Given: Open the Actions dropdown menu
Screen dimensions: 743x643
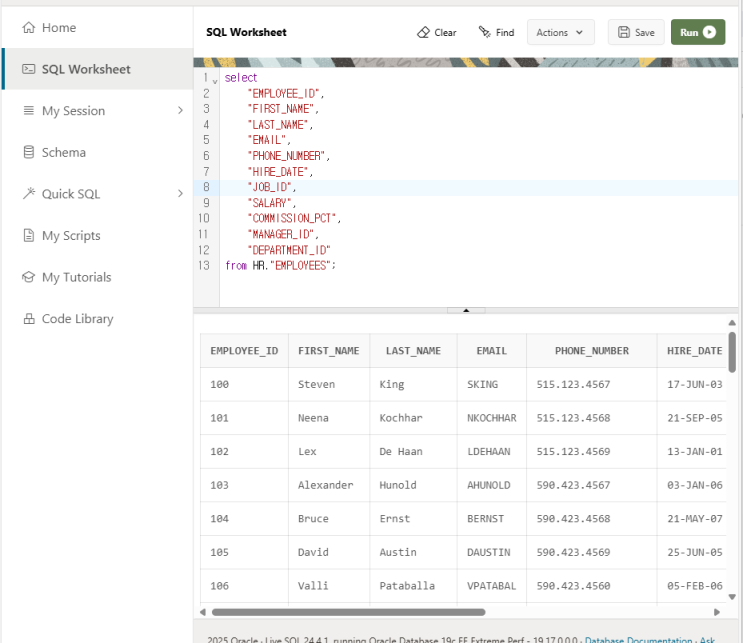Looking at the screenshot, I should [561, 32].
